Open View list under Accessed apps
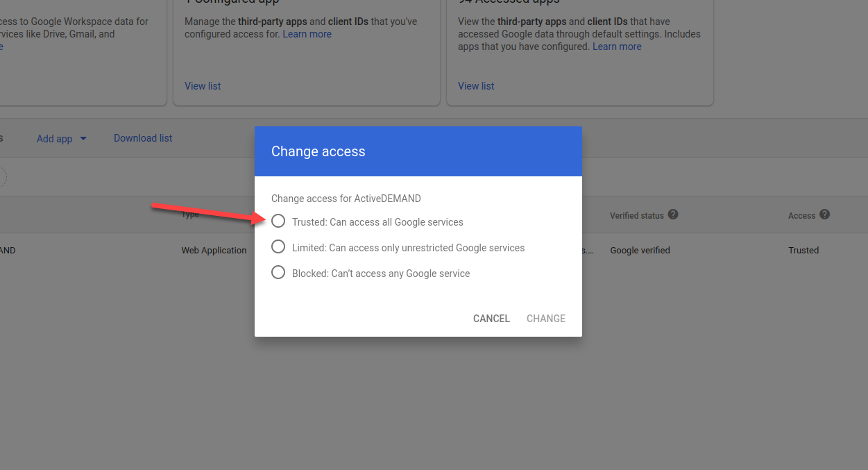 click(476, 86)
